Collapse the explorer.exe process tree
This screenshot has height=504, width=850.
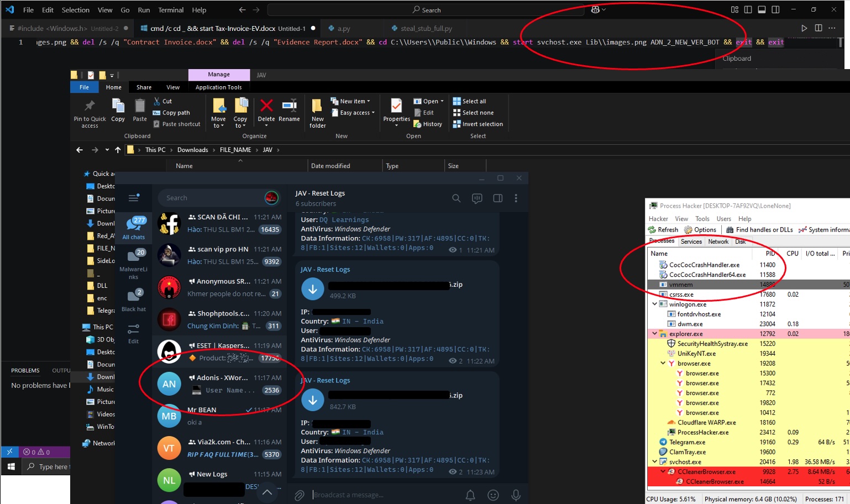click(x=655, y=333)
